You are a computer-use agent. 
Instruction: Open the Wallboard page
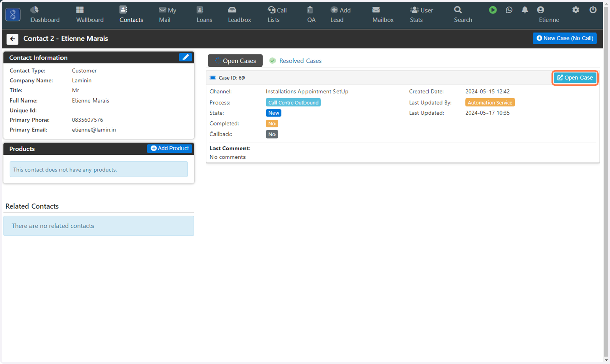(x=89, y=15)
